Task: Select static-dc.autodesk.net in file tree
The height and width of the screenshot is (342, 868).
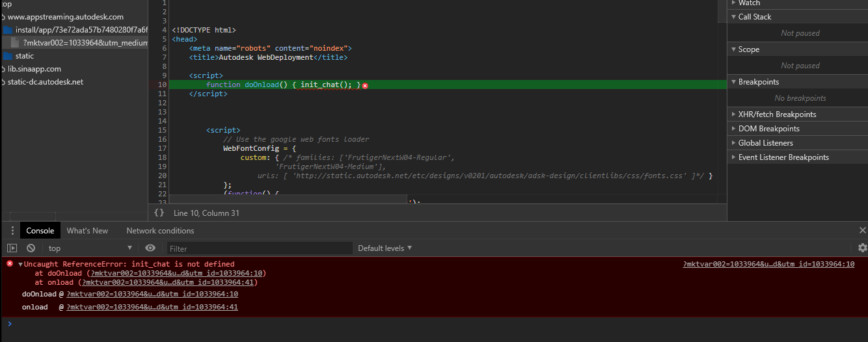Action: coord(46,82)
